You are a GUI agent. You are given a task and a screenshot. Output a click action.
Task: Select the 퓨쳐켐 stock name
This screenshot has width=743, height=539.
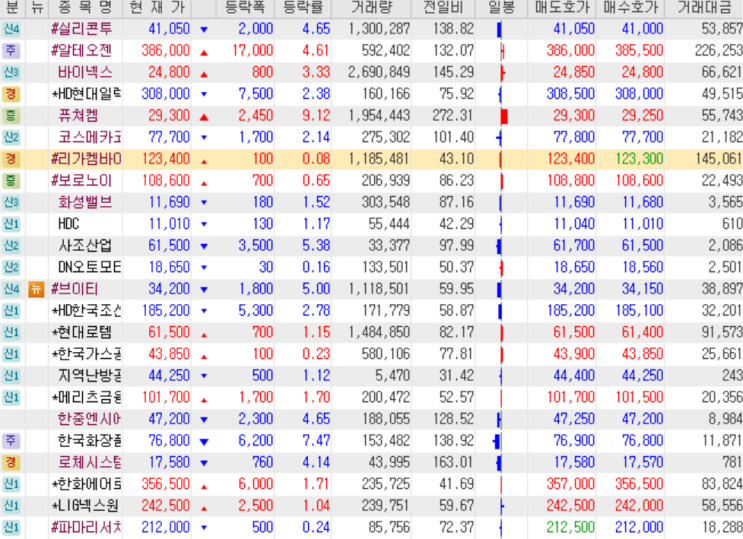pyautogui.click(x=78, y=116)
